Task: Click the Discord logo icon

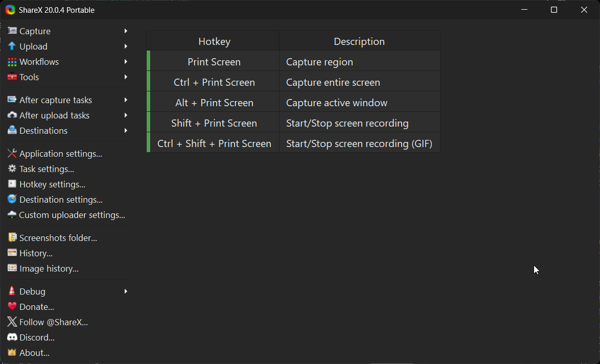Action: 12,337
